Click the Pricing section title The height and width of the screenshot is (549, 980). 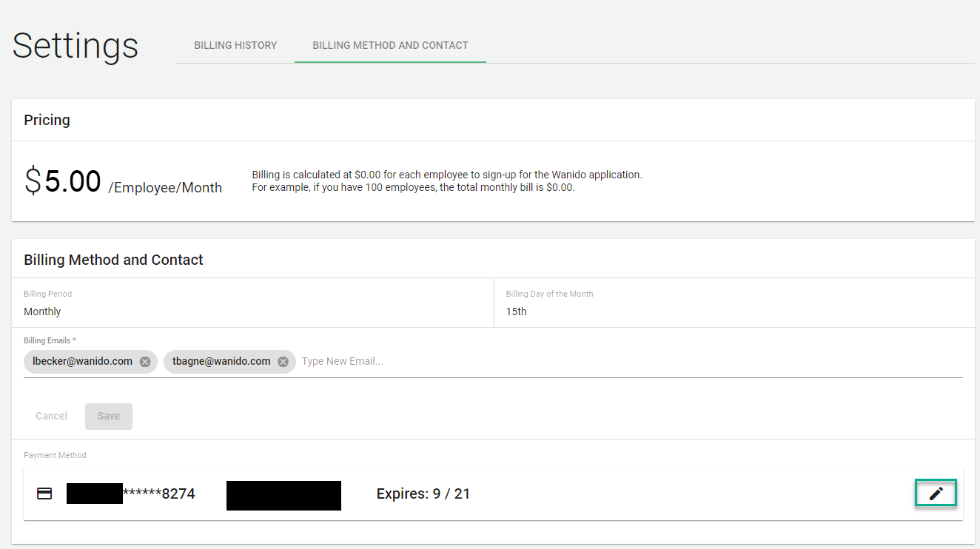pos(47,120)
